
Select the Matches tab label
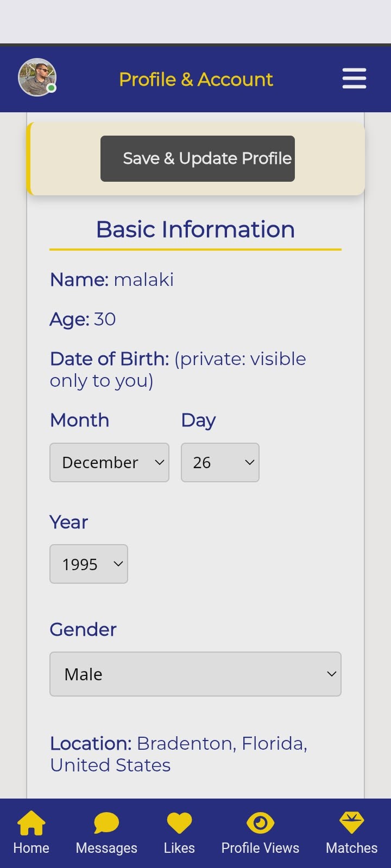click(351, 848)
